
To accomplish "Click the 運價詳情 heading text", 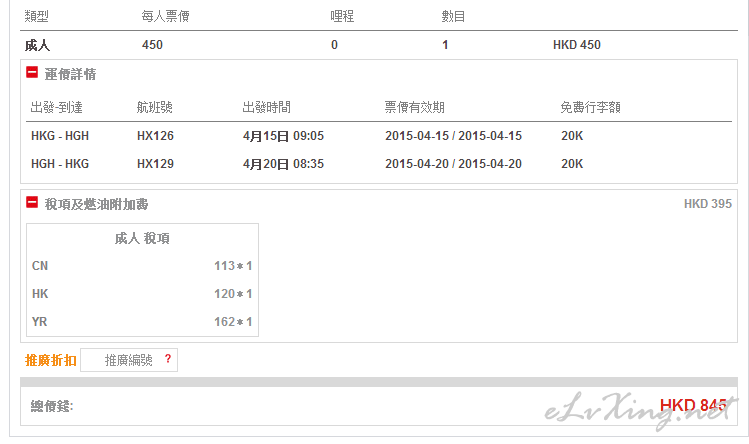I will [70, 74].
